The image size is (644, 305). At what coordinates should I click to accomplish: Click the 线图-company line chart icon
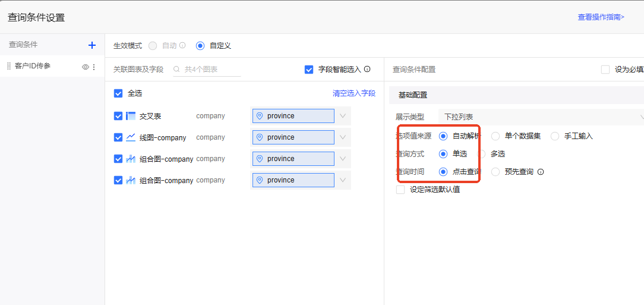pos(131,137)
